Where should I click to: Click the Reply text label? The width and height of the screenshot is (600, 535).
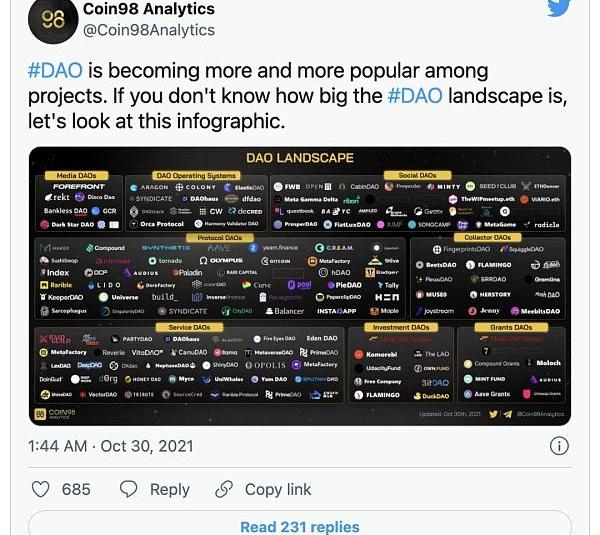[x=170, y=489]
